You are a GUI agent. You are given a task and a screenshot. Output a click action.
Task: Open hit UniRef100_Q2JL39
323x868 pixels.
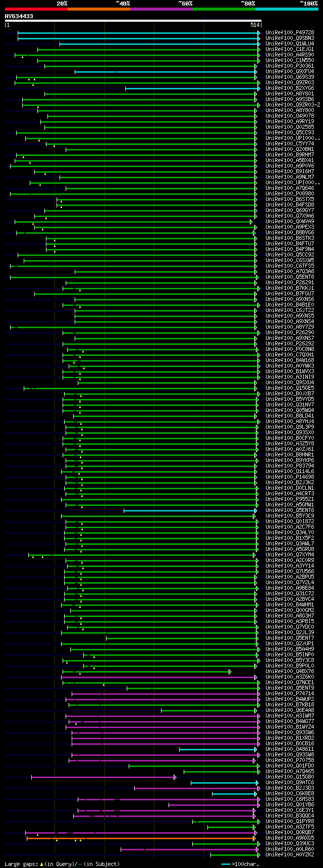(x=290, y=632)
